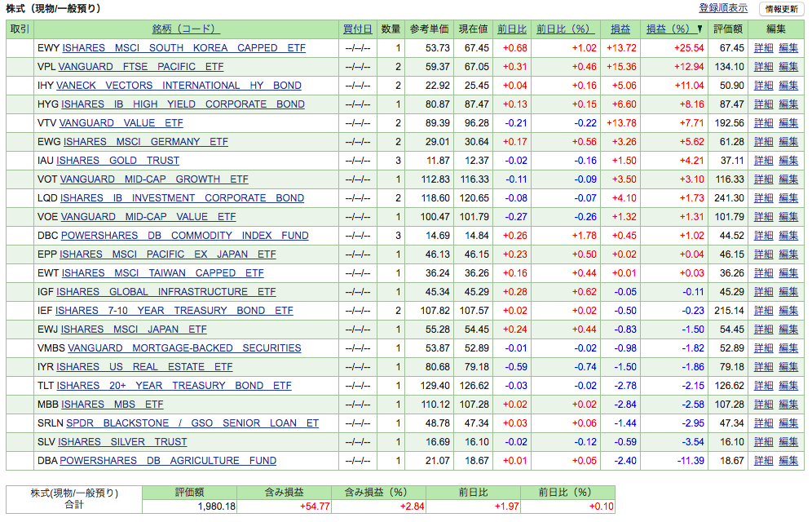Click 詳細 link in EPP row
This screenshot has width=812, height=522.
pyautogui.click(x=763, y=254)
